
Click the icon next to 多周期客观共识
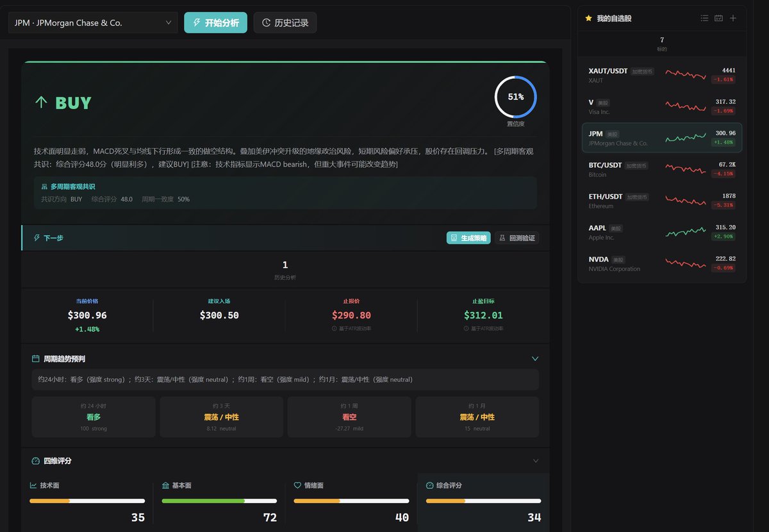[x=44, y=187]
